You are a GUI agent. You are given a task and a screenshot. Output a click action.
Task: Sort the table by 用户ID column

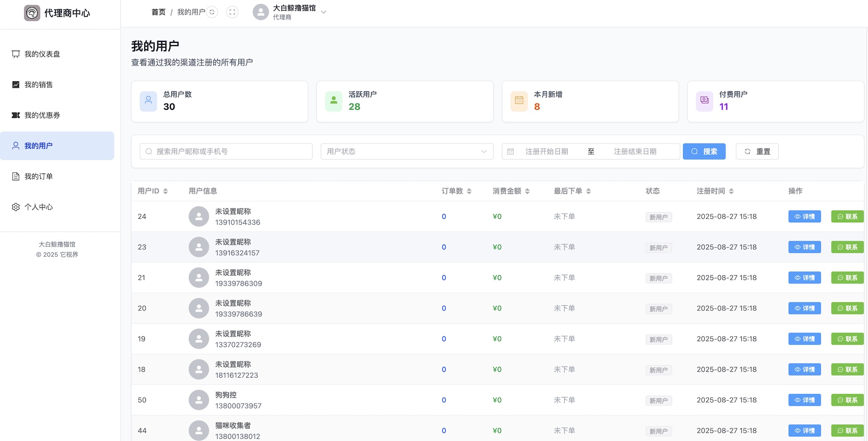(165, 191)
